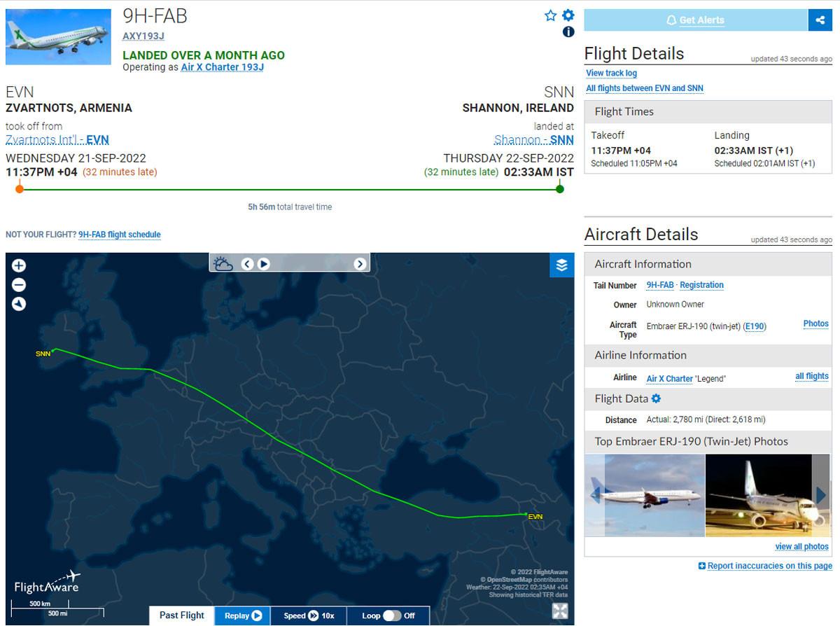Open the night ERJ-190 photo thumbnail
840x626 pixels.
(758, 496)
